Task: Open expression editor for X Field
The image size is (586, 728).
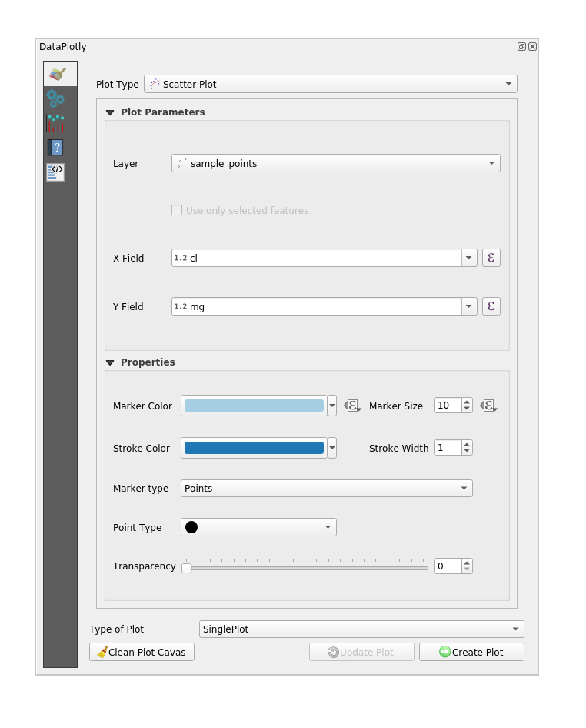Action: click(x=491, y=258)
